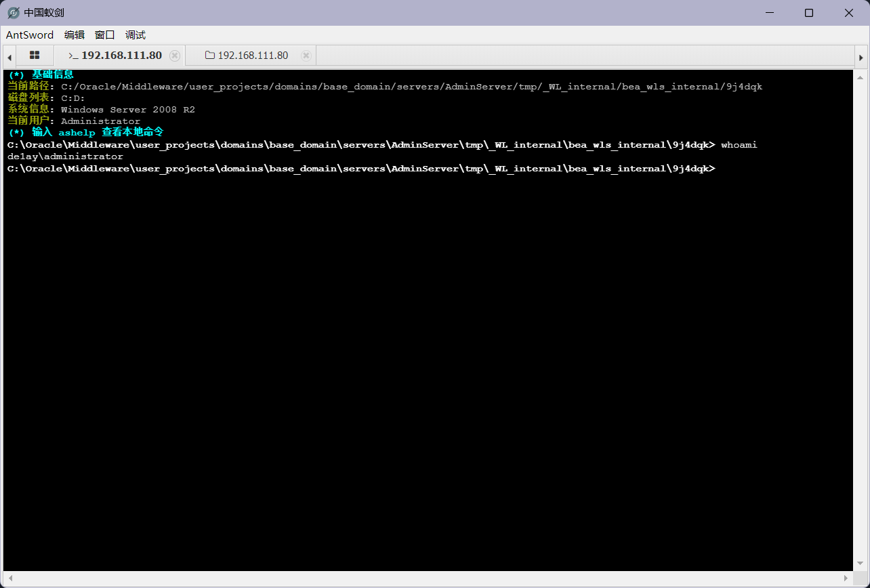Close the 中国蚁剑 window
Image resolution: width=870 pixels, height=588 pixels.
(848, 13)
